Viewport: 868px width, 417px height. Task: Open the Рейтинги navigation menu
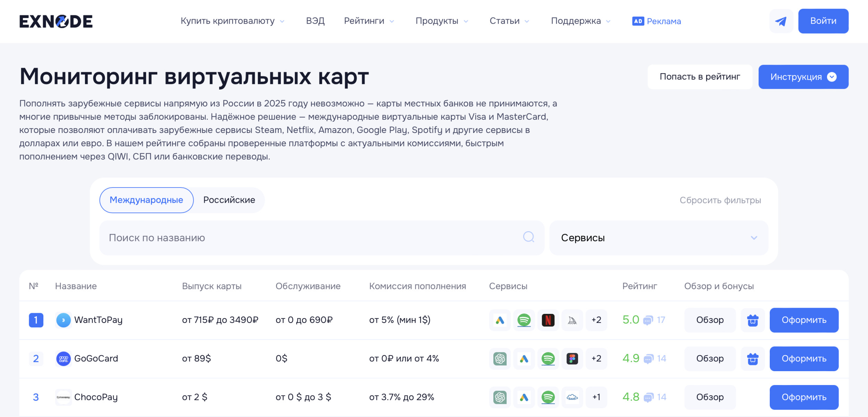coord(369,21)
